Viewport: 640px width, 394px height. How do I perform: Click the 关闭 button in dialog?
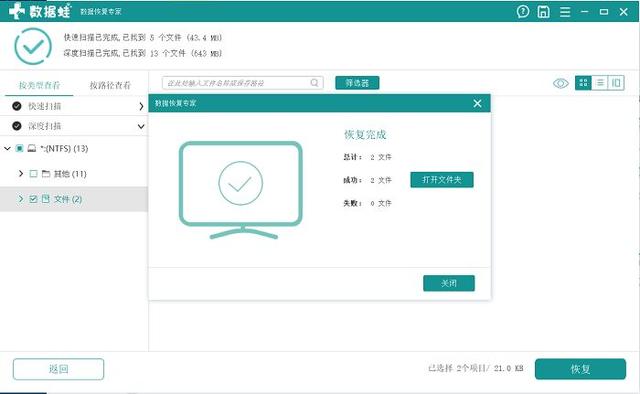(449, 283)
